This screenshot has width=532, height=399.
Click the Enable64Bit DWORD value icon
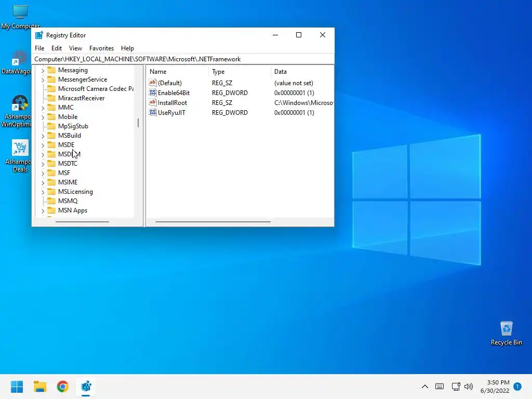(153, 92)
